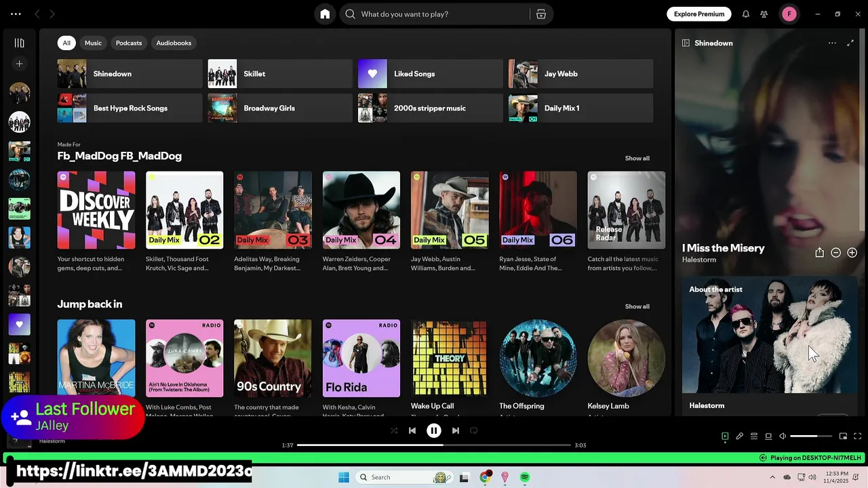Open Kelsey Lamb artist card
Screen dimensions: 868x488
627,359
